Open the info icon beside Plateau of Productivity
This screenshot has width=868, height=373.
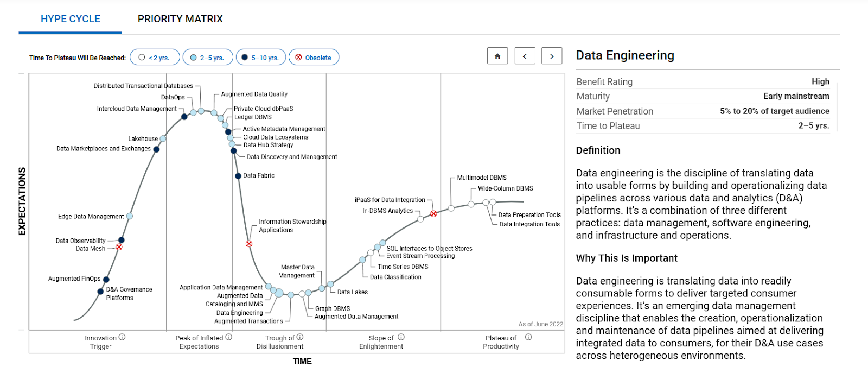point(527,337)
